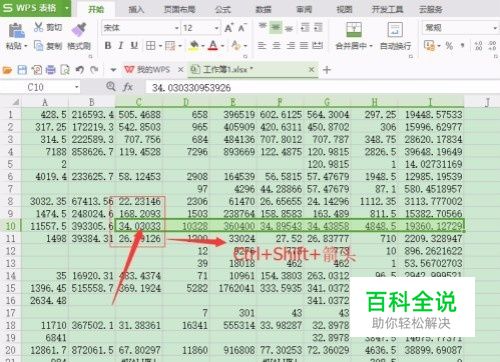Click increase indent icon

click(318, 27)
